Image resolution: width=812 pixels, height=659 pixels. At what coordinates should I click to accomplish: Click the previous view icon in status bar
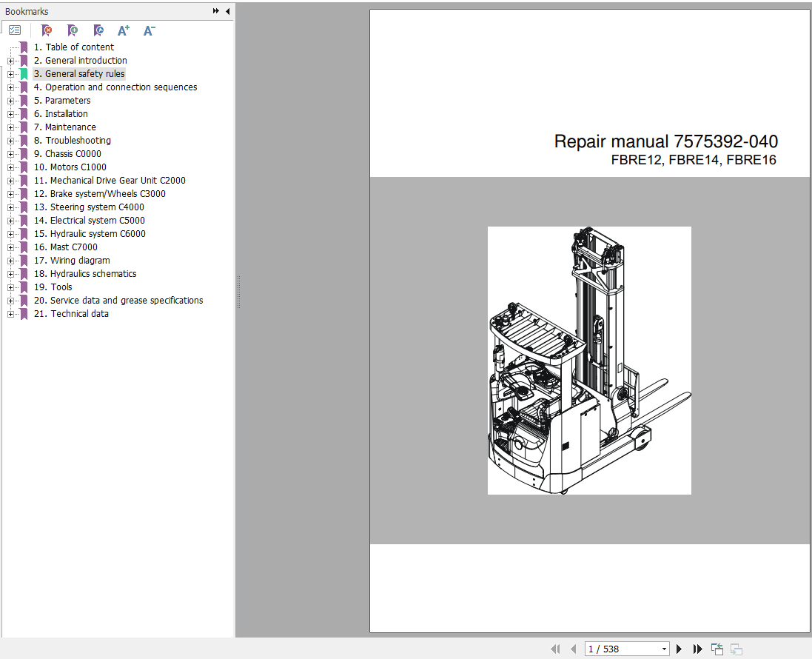click(717, 649)
